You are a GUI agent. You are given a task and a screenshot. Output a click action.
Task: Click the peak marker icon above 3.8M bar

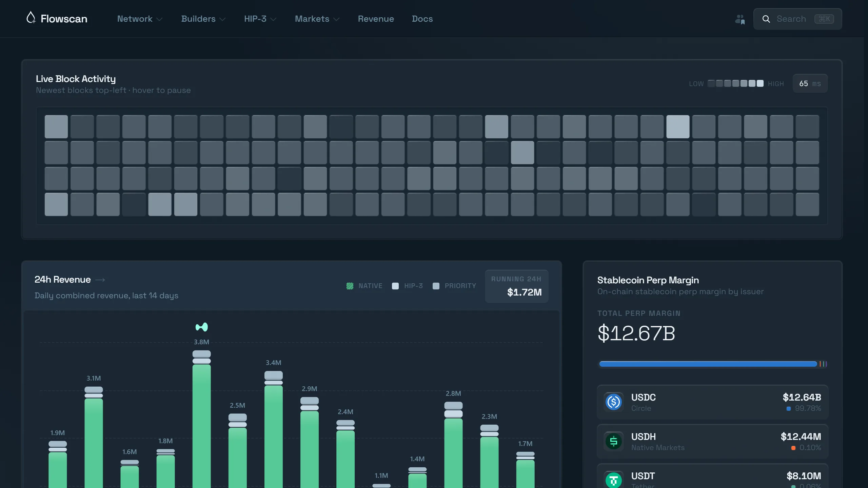tap(201, 327)
